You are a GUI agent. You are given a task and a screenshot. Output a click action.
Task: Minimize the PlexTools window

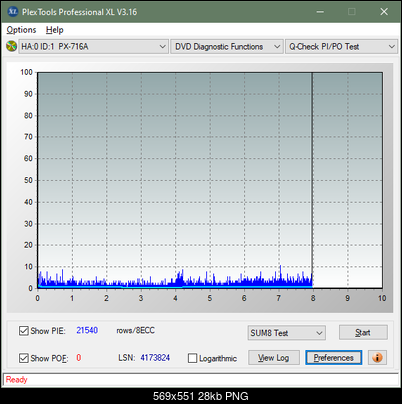(320, 12)
